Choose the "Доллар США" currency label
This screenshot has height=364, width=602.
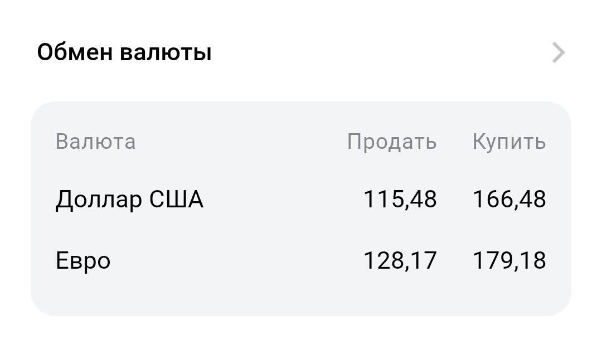click(129, 200)
